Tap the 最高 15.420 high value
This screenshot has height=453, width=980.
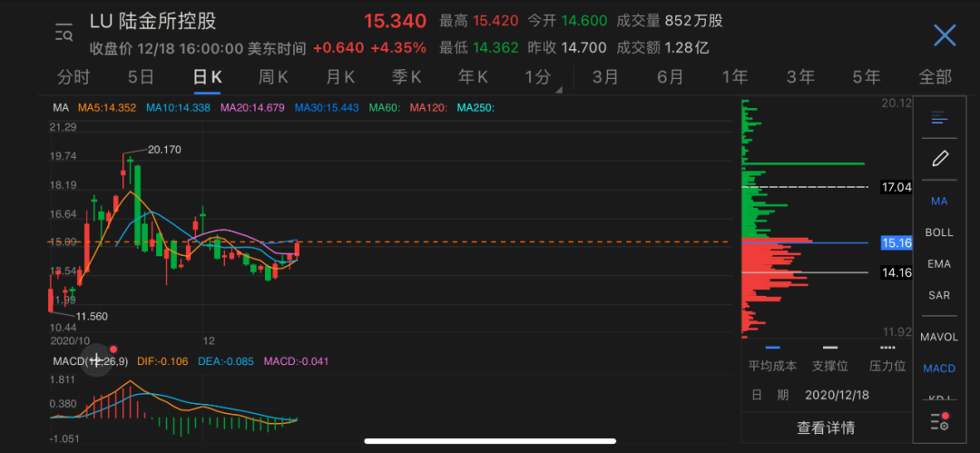479,21
